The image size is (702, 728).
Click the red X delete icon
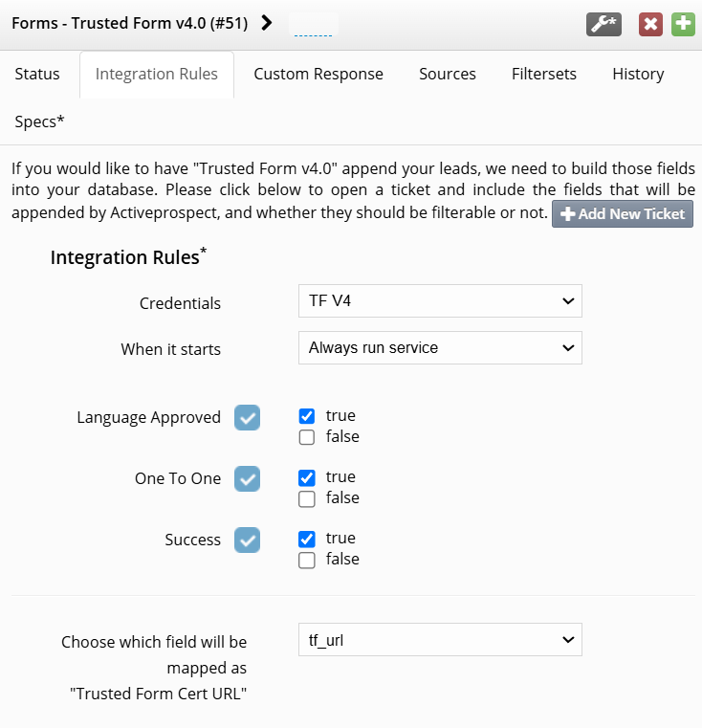650,24
